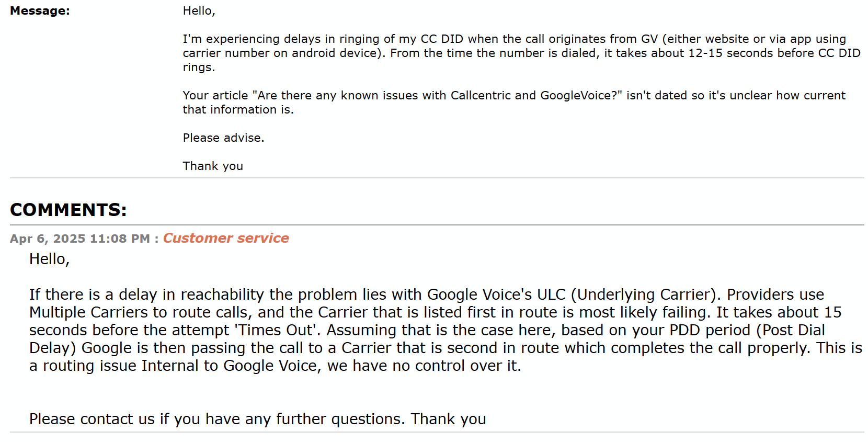Viewport: 868px width, 442px height.
Task: Click the text 'ULC (Underlying Carrier)'
Action: (x=629, y=294)
